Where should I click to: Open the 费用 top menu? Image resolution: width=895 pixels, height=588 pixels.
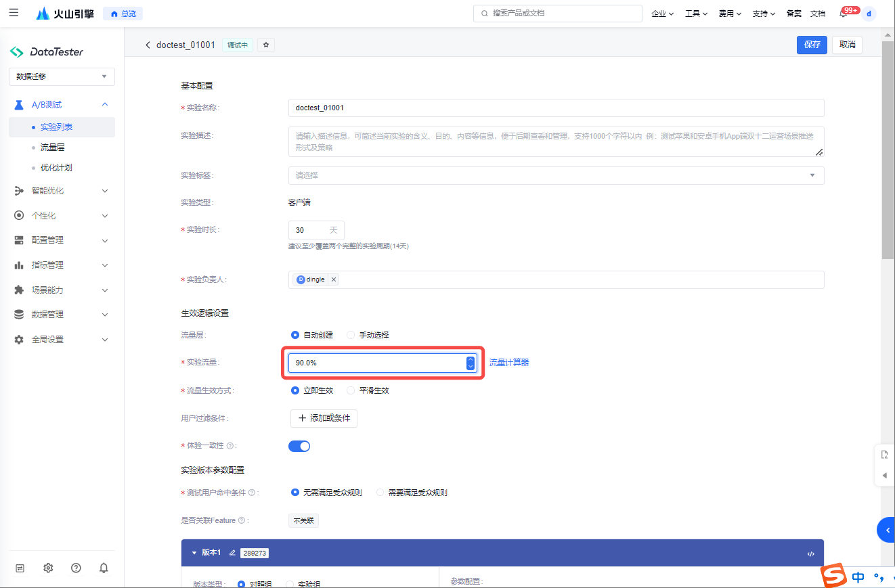730,14
